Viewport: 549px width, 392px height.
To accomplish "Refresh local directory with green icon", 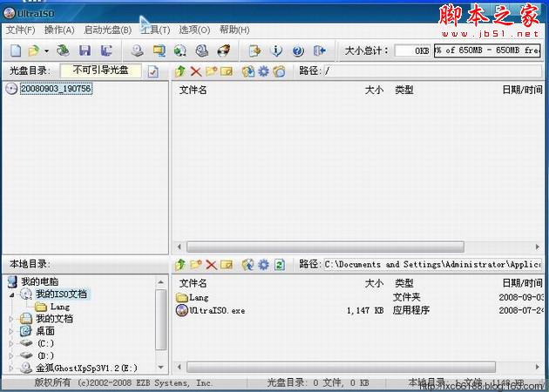I will coord(279,265).
